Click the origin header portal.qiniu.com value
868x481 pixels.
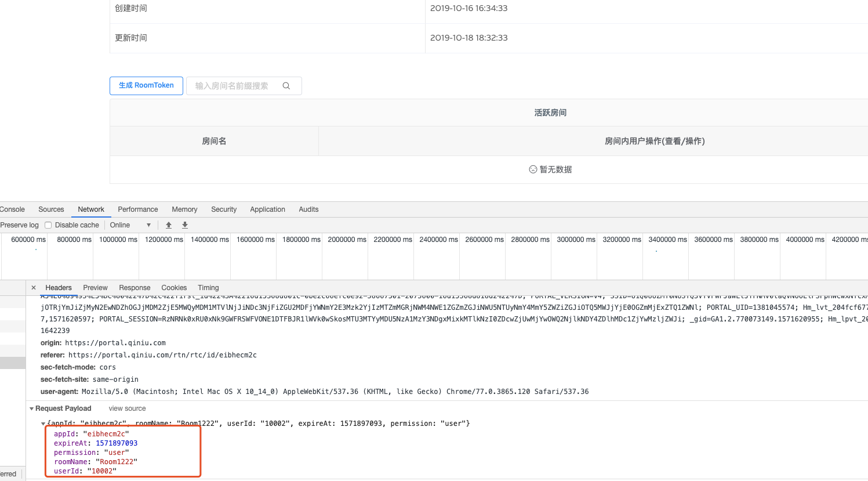pos(115,343)
